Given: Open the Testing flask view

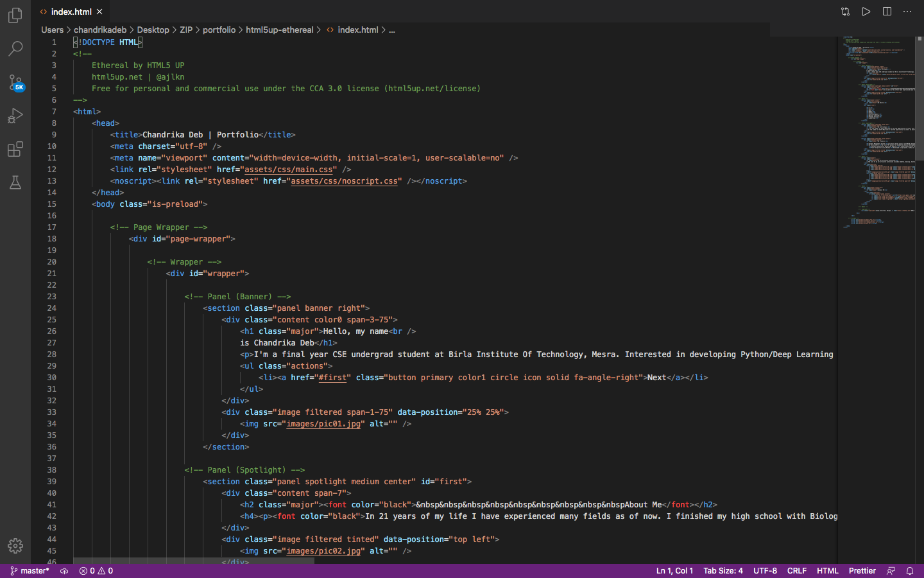Looking at the screenshot, I should [15, 182].
